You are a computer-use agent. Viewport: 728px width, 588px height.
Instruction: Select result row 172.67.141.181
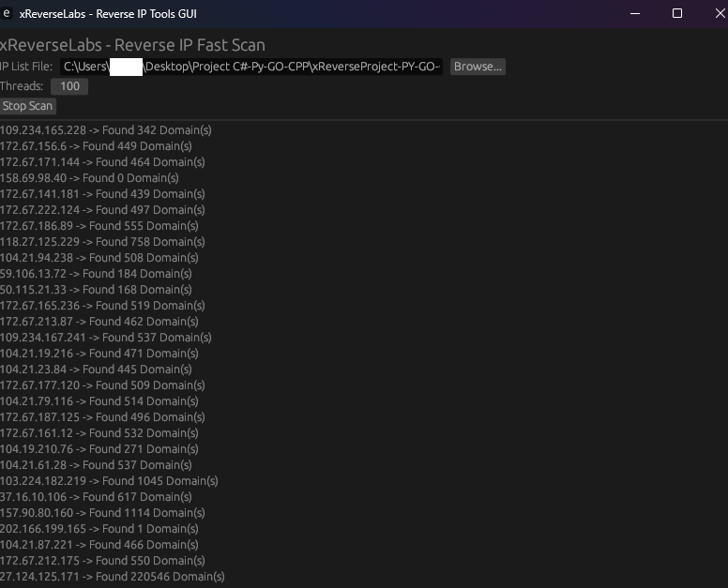(102, 194)
